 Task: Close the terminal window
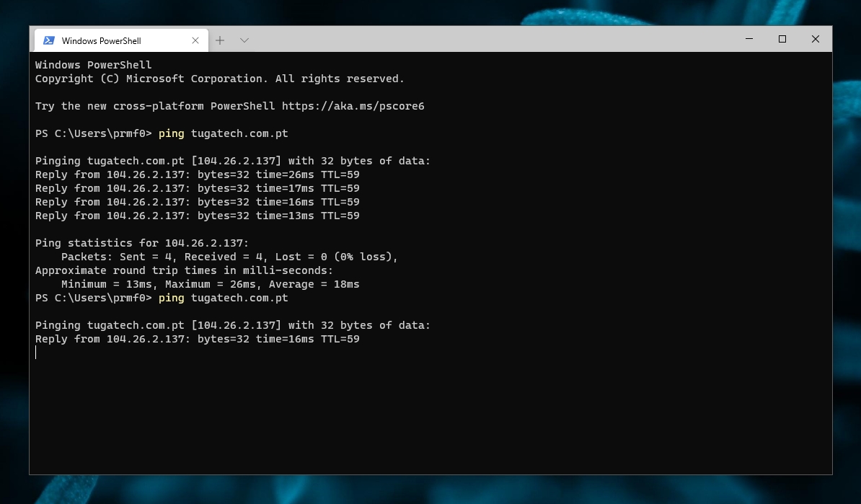point(816,39)
